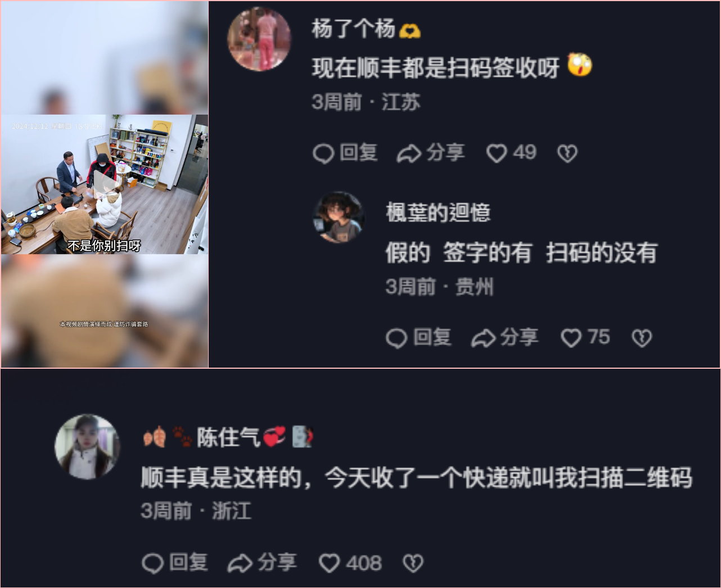Reply to 枫葉的迴憶's comment
The width and height of the screenshot is (721, 588).
coord(418,337)
